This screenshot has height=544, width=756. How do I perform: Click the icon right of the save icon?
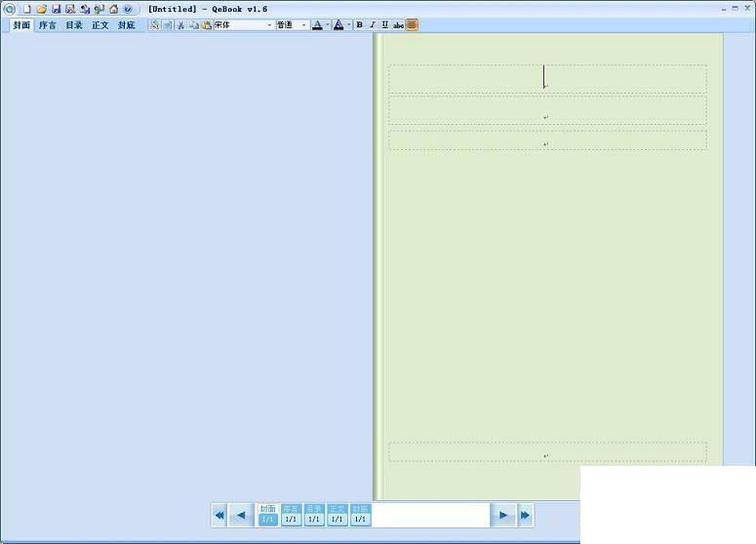tap(70, 9)
